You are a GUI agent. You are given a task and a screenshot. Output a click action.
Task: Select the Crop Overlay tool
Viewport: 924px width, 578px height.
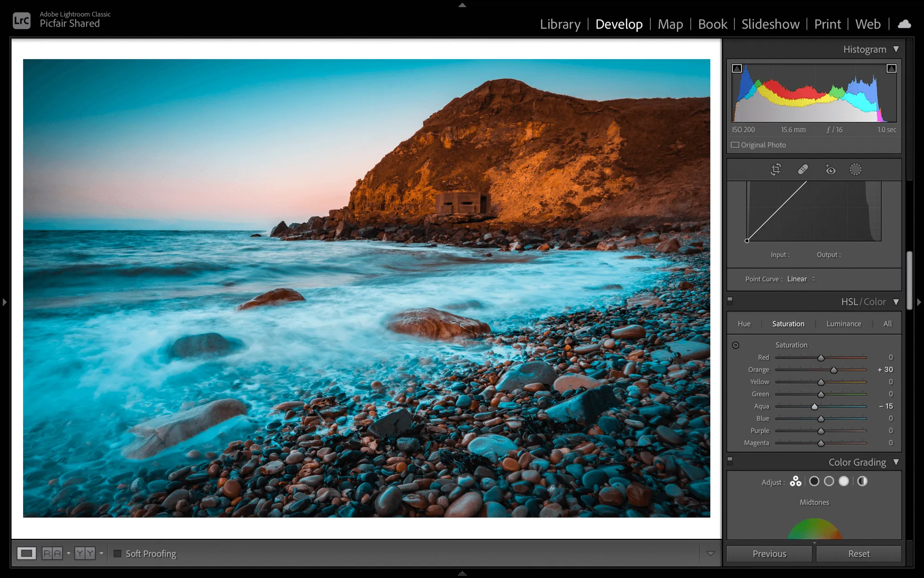(776, 169)
